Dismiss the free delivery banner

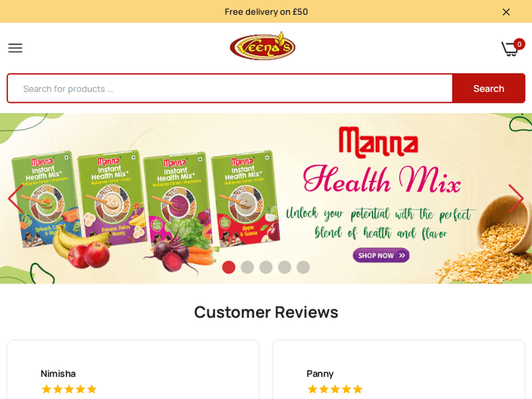click(506, 12)
